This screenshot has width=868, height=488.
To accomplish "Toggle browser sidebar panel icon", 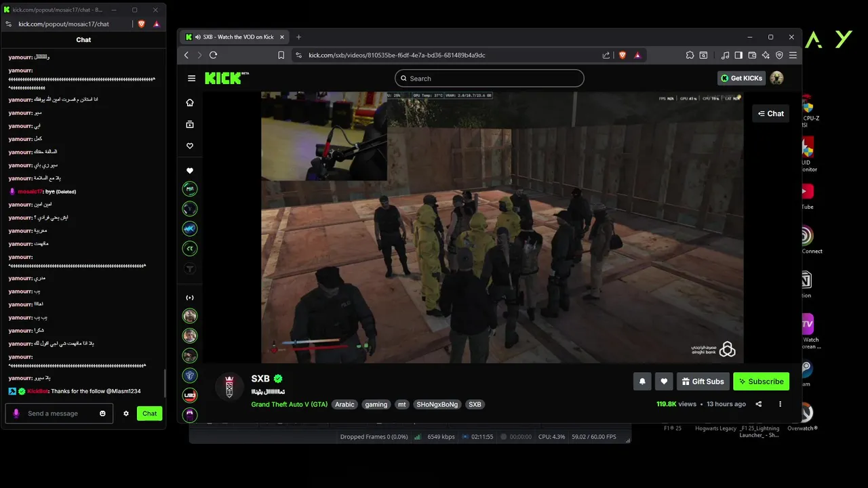I will [738, 55].
